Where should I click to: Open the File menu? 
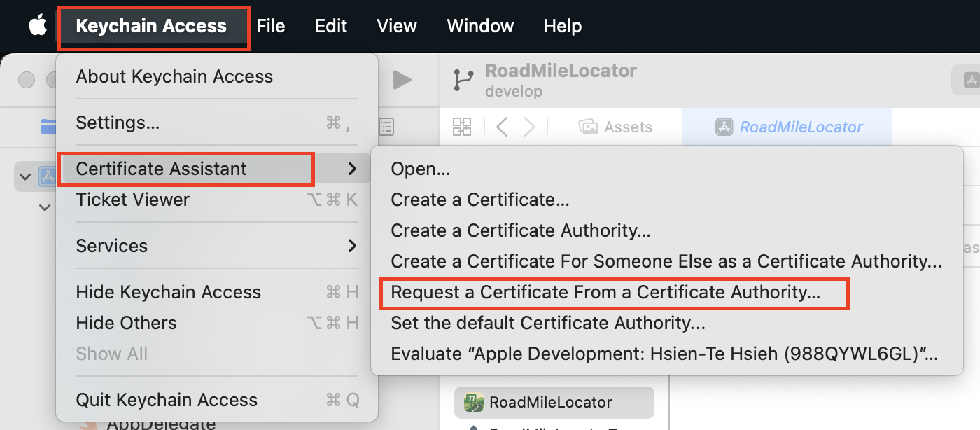[x=270, y=26]
